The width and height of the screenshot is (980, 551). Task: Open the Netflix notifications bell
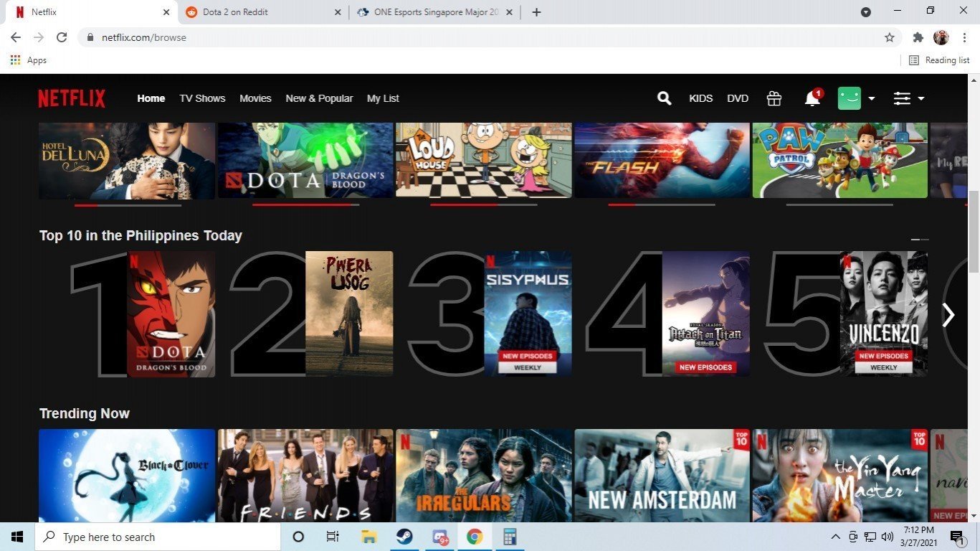click(x=812, y=98)
